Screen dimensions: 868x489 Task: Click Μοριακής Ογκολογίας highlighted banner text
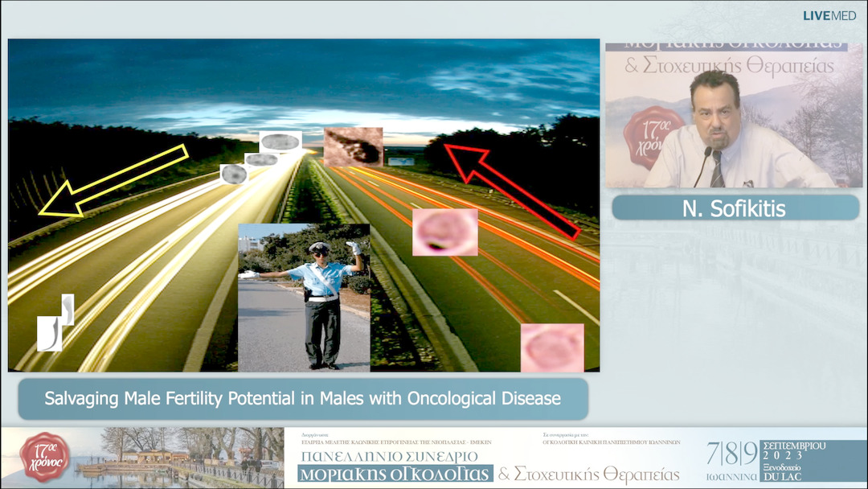click(x=395, y=474)
